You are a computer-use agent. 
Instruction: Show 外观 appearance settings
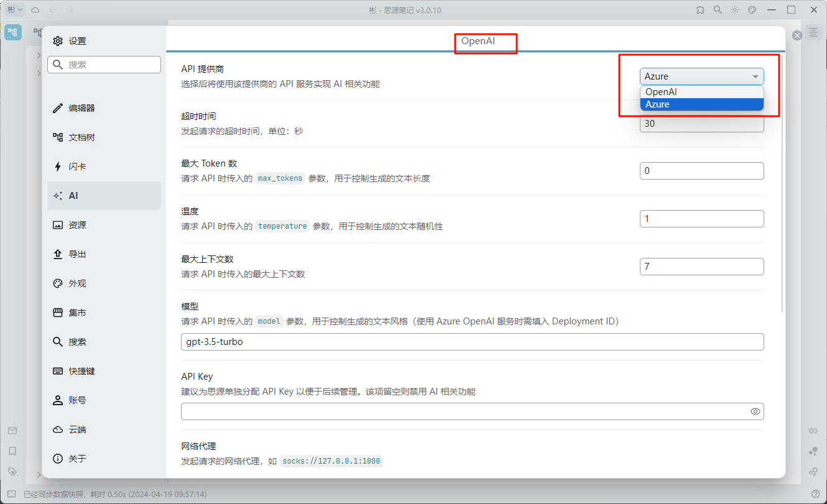[x=104, y=283]
